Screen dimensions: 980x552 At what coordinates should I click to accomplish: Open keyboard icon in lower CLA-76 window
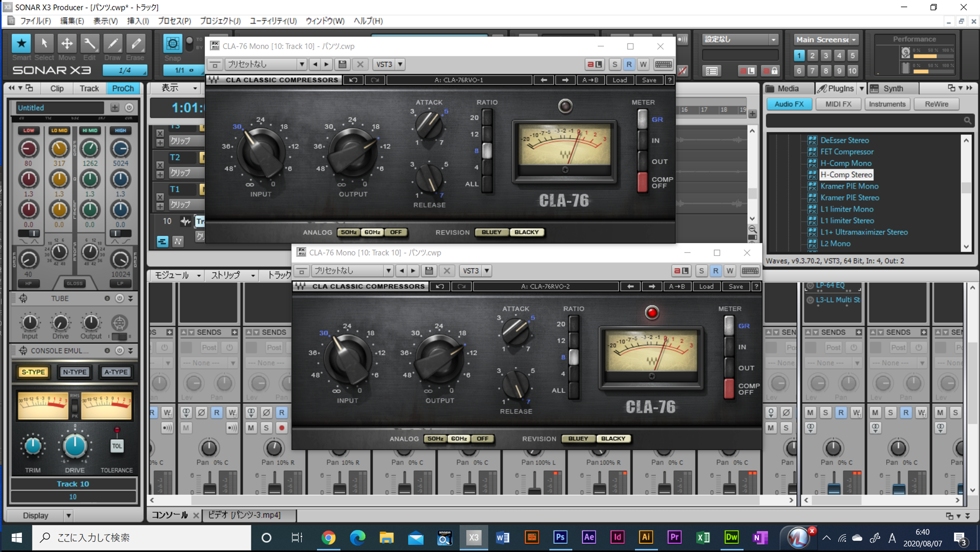(x=750, y=271)
